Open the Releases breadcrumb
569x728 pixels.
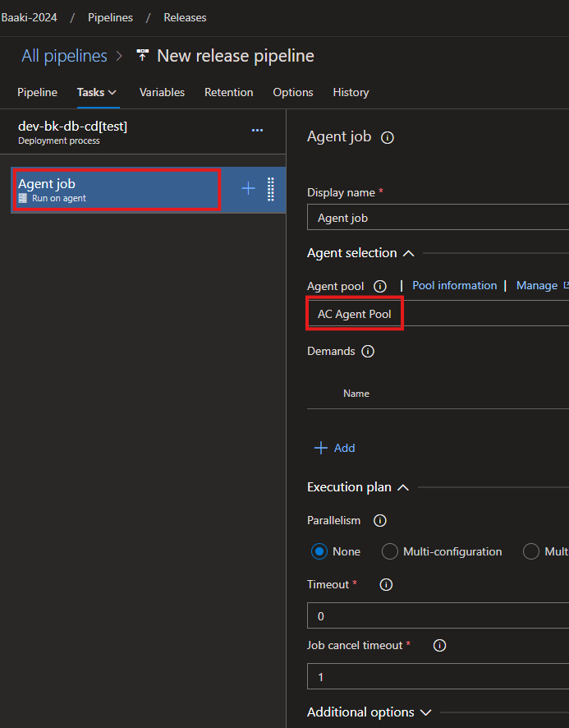tap(186, 17)
